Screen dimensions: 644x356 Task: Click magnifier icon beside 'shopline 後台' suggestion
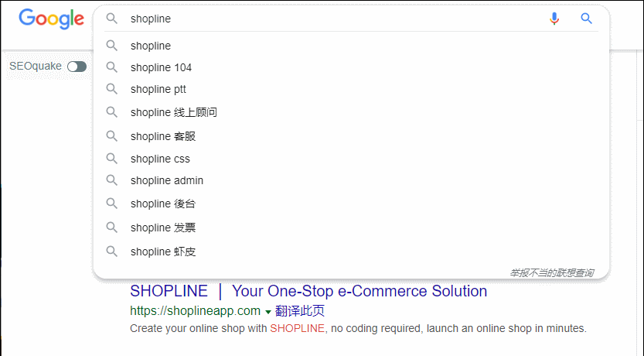click(111, 204)
